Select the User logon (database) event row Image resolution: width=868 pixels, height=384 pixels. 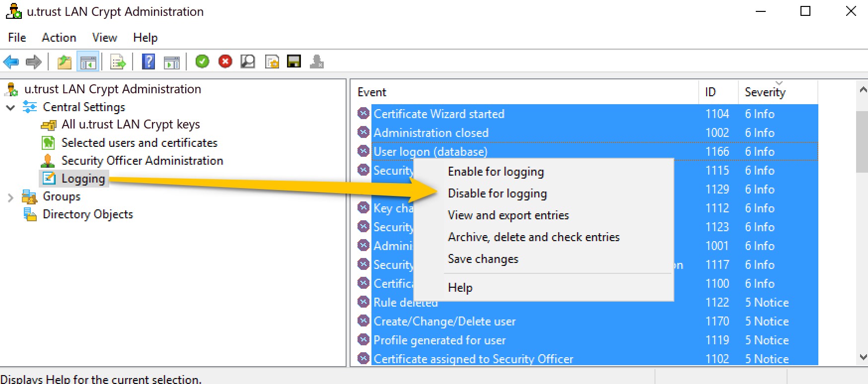[594, 151]
